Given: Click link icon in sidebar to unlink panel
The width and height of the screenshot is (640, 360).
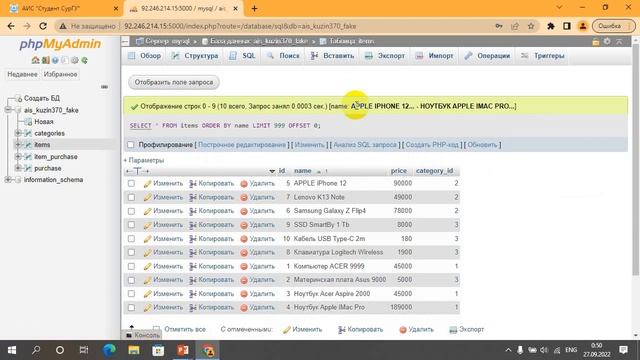Looking at the screenshot, I should click(x=104, y=87).
